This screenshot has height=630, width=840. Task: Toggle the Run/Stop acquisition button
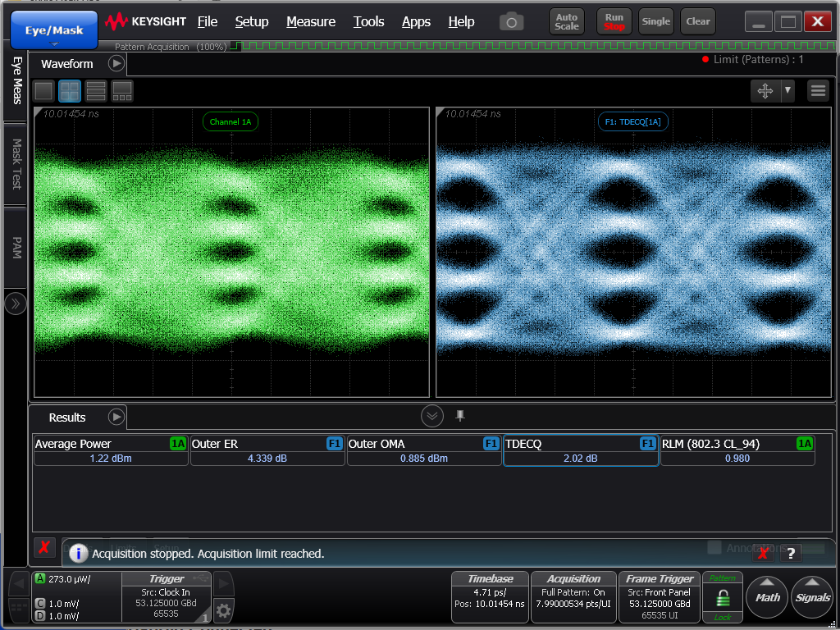(x=614, y=22)
